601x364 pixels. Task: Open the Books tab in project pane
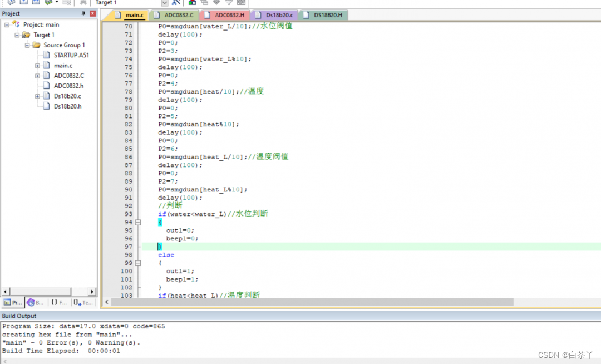[x=36, y=303]
